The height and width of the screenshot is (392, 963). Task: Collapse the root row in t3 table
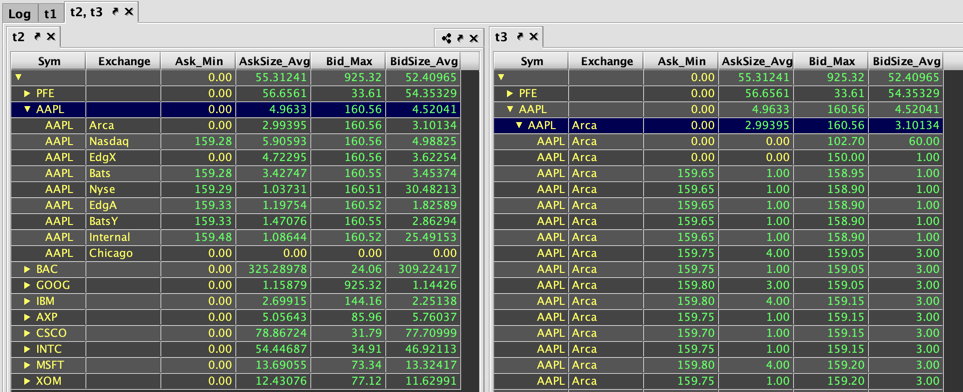point(501,77)
